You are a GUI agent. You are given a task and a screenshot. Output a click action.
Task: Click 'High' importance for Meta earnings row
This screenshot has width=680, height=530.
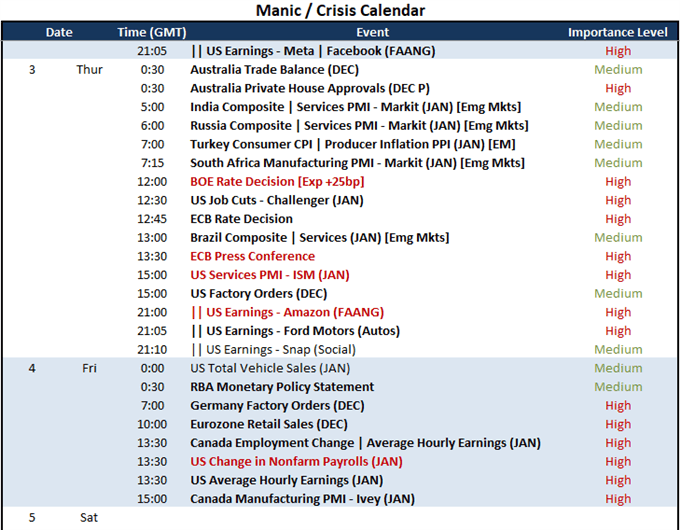(618, 51)
